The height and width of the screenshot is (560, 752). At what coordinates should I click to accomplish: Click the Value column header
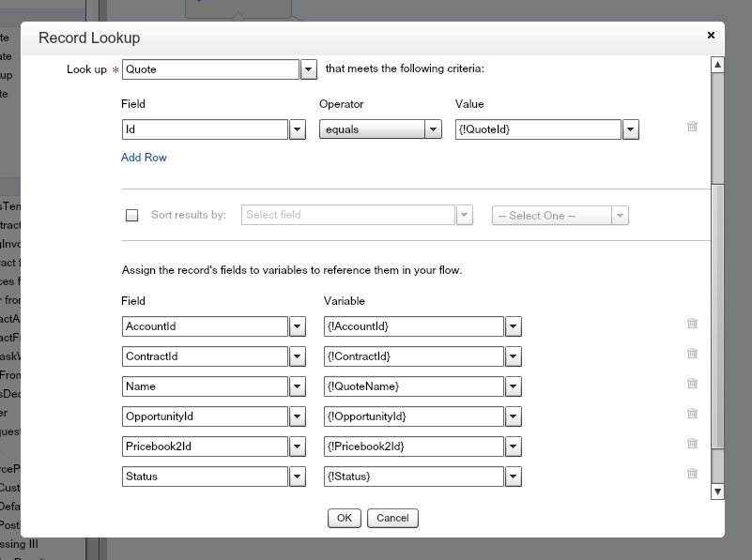pyautogui.click(x=469, y=104)
